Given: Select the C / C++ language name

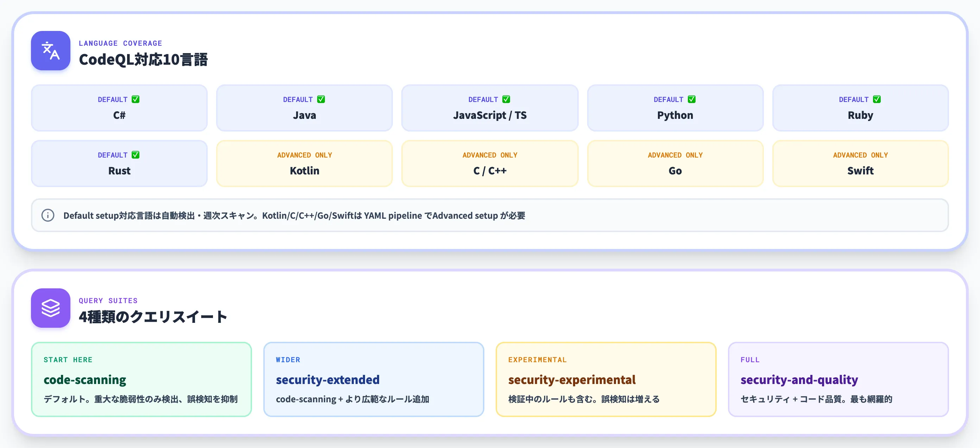Looking at the screenshot, I should pyautogui.click(x=490, y=171).
